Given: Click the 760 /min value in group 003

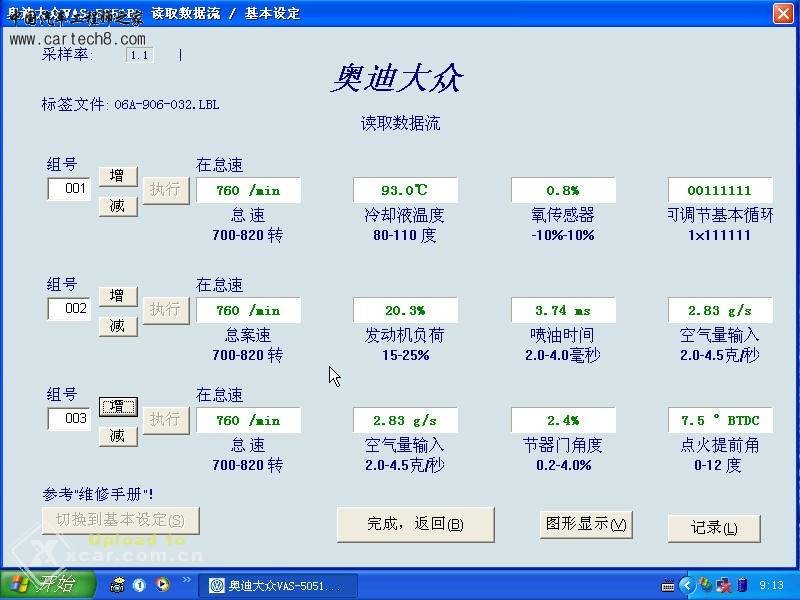Looking at the screenshot, I should tap(248, 420).
